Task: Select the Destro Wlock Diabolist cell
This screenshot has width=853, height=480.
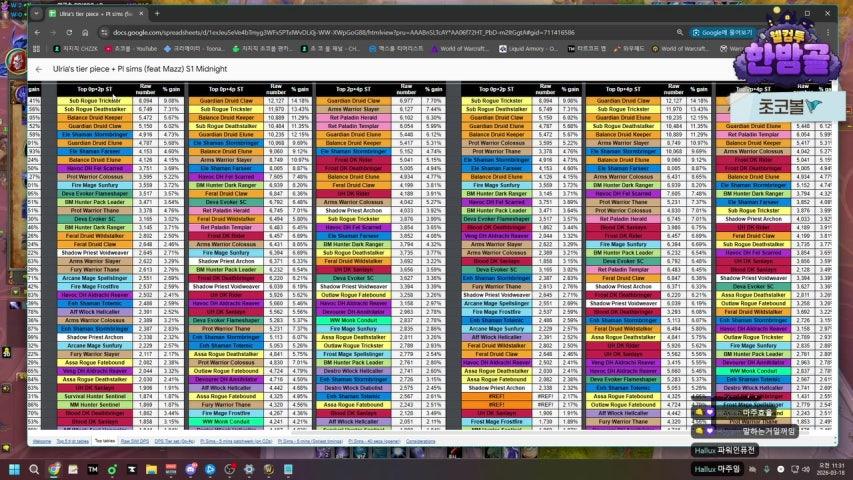Action: click(353, 388)
